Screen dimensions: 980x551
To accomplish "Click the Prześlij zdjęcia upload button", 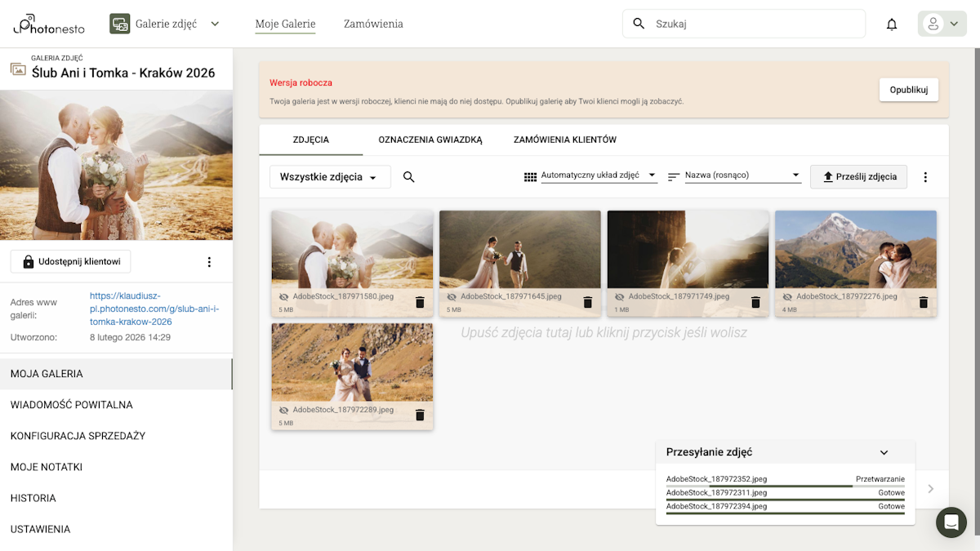I will [x=858, y=177].
